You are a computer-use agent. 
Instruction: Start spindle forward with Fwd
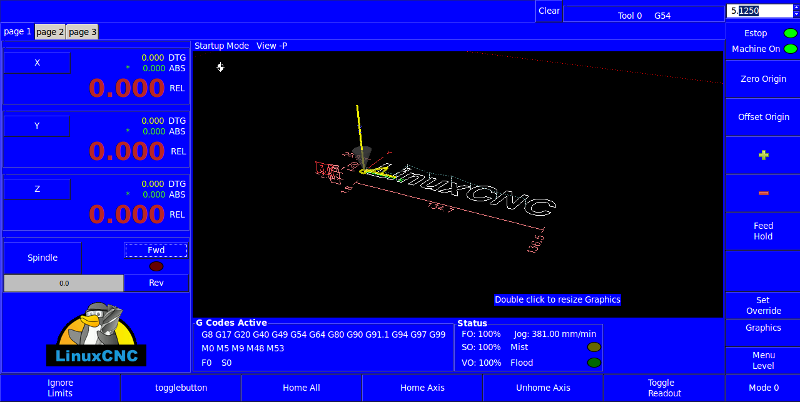point(156,250)
